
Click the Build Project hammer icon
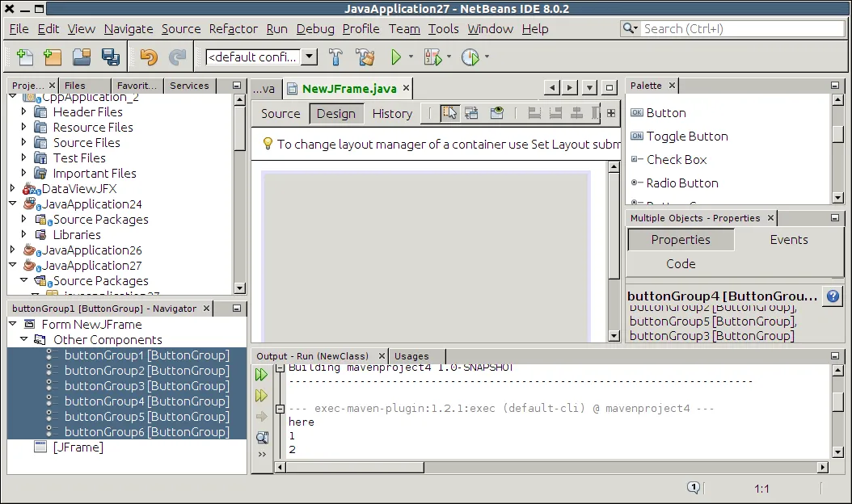335,57
